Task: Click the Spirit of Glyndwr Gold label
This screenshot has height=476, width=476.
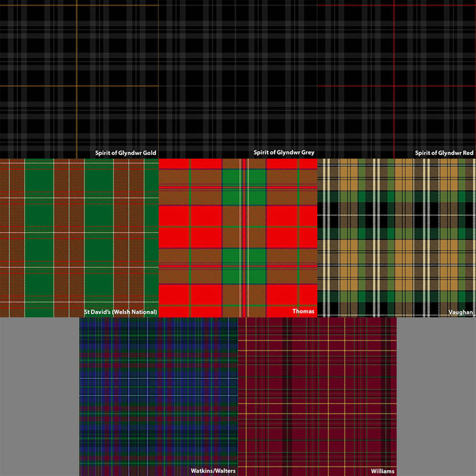Action: click(126, 152)
